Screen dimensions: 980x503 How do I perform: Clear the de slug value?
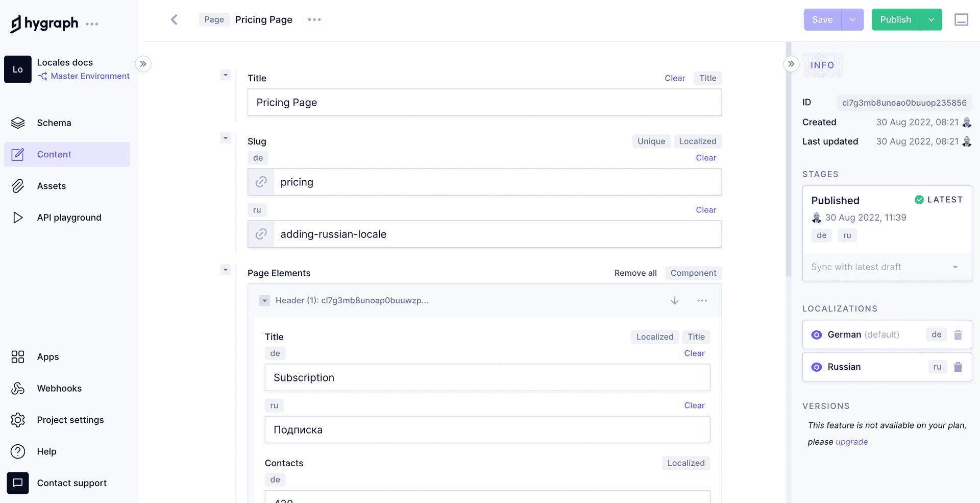(x=706, y=158)
